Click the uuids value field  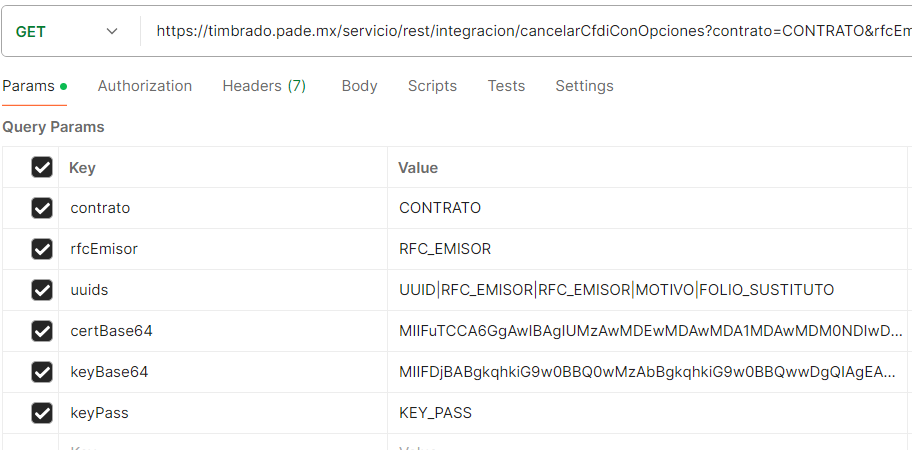(647, 290)
